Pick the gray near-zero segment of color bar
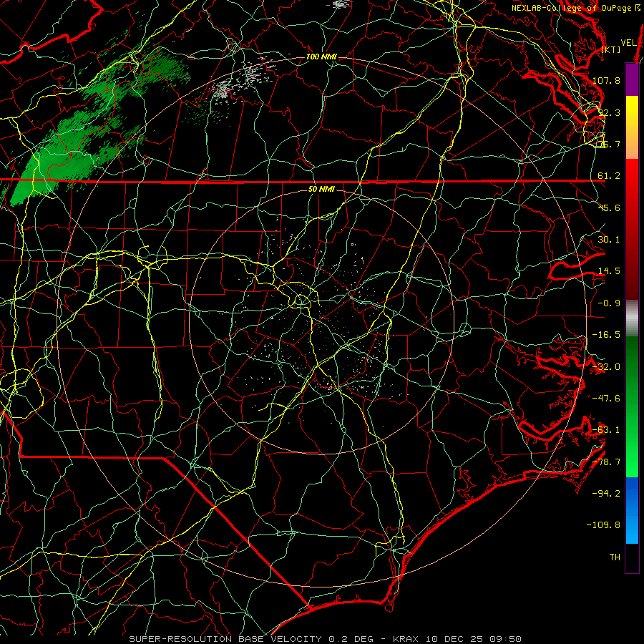This screenshot has height=644, width=644. pyautogui.click(x=632, y=318)
